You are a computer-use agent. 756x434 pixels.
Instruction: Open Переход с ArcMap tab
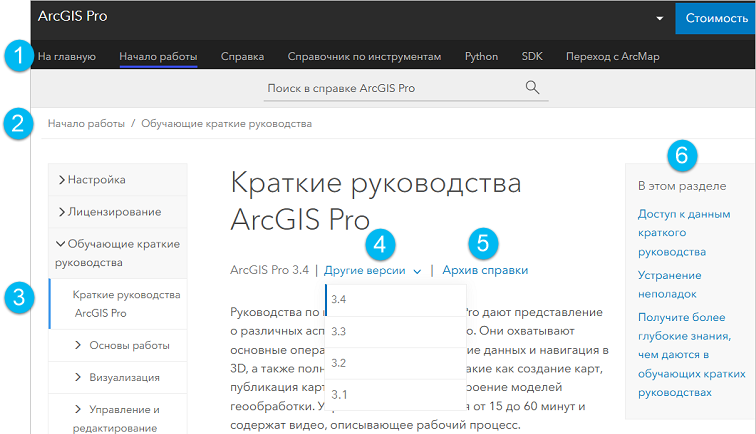click(612, 56)
